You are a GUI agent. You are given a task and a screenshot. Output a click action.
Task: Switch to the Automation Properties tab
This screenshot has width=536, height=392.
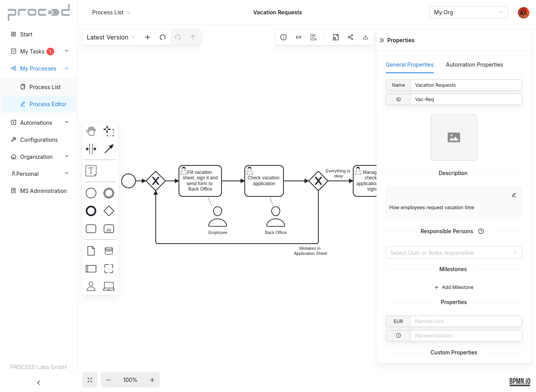(x=474, y=65)
